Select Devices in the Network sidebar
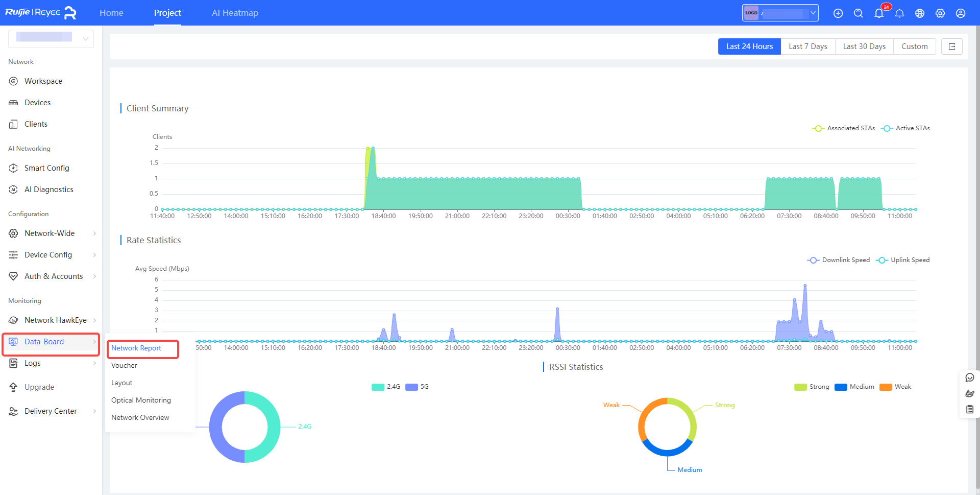This screenshot has height=495, width=980. (x=37, y=102)
